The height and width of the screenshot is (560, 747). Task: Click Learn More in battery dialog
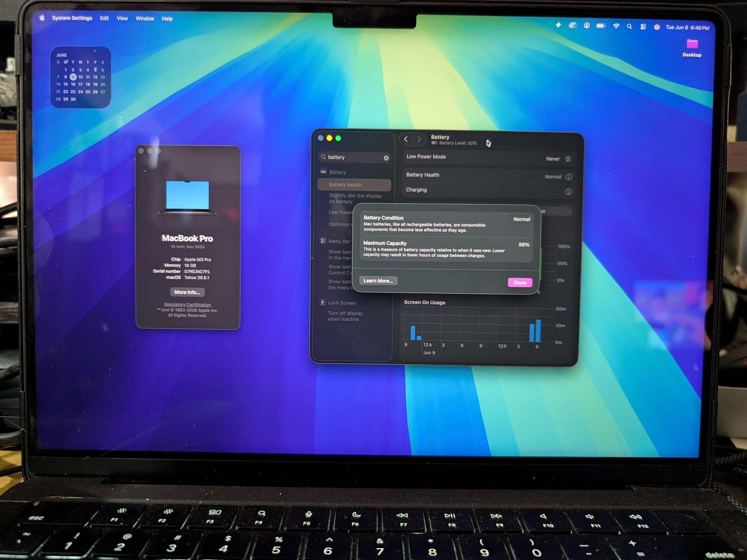[x=378, y=281]
